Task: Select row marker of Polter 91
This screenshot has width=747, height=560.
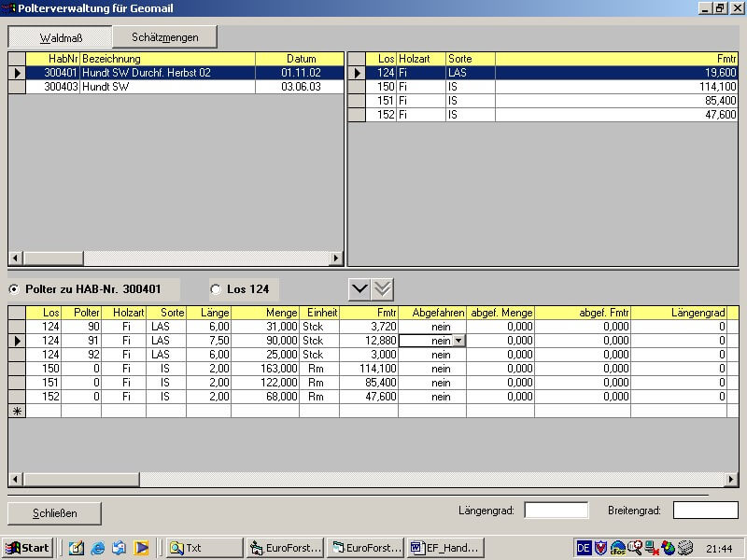Action: click(x=17, y=341)
